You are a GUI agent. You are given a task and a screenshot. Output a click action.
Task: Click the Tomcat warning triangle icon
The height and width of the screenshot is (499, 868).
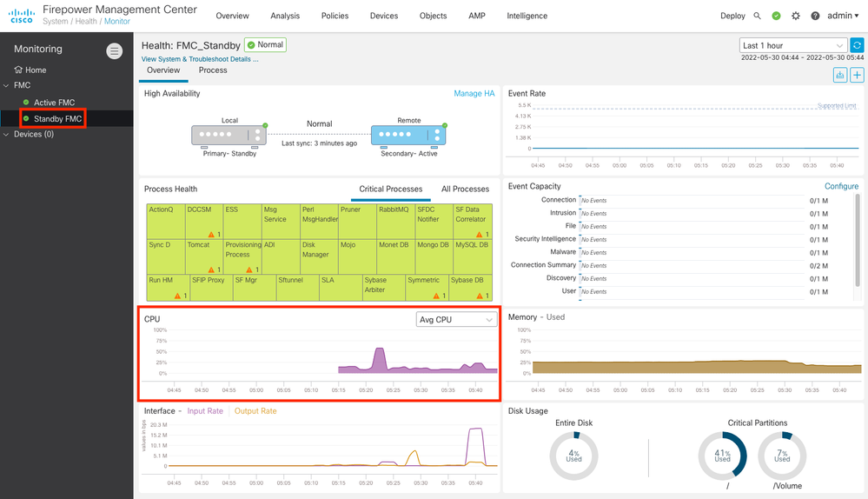(211, 269)
